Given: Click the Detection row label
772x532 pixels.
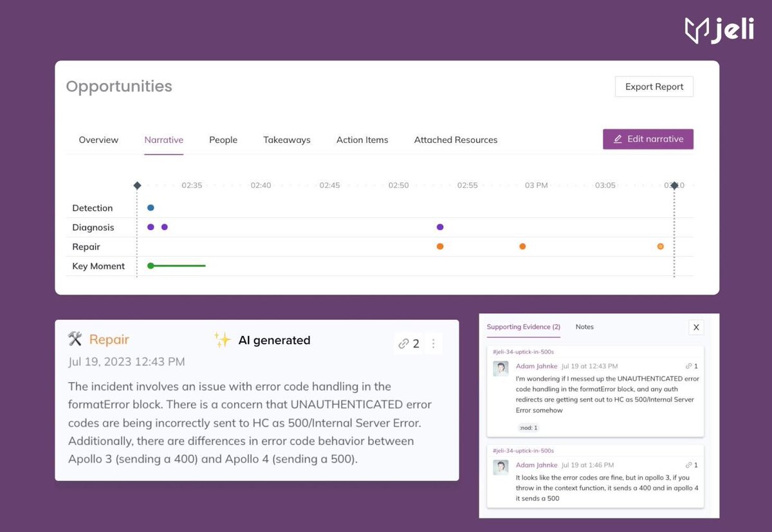Looking at the screenshot, I should coord(92,208).
